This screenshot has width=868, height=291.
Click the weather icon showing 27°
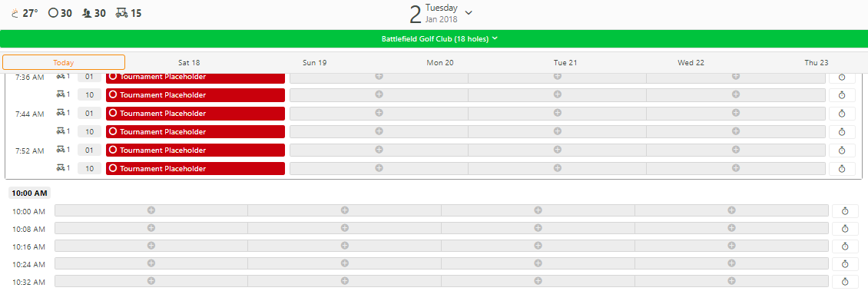(15, 13)
